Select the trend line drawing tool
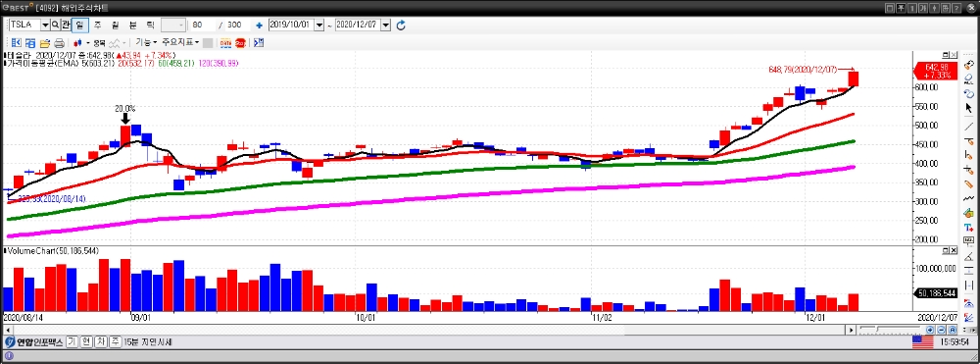Screen dimensions: 980x364 click(969, 126)
